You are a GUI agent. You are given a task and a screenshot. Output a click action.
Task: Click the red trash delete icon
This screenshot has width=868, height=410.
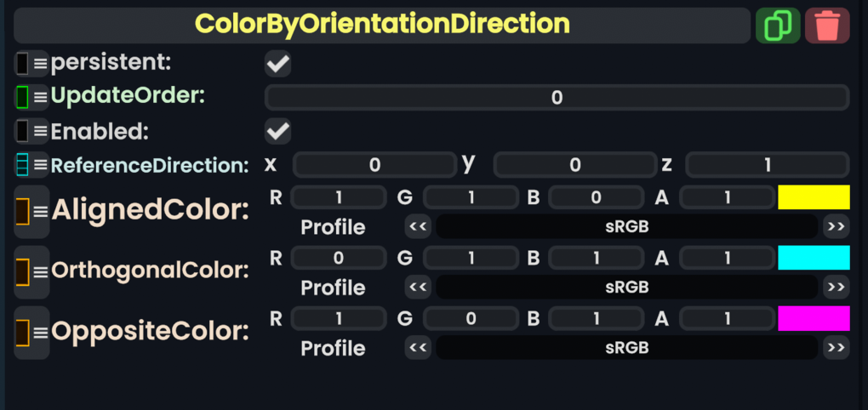pos(827,26)
